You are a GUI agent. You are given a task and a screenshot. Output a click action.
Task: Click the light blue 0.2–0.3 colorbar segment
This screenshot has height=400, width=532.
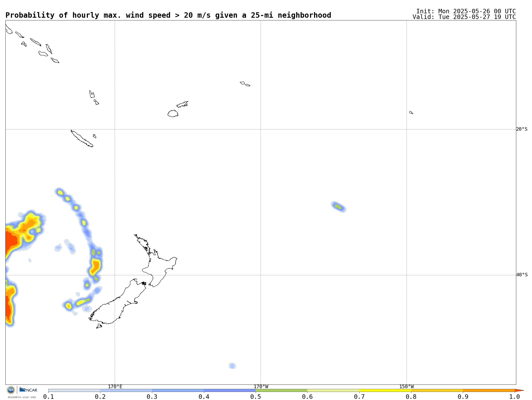(126, 390)
